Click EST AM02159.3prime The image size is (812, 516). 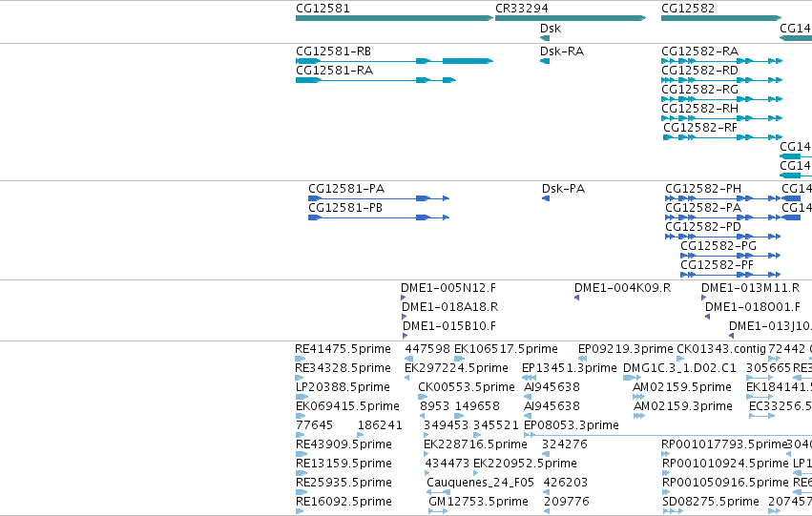coord(639,416)
